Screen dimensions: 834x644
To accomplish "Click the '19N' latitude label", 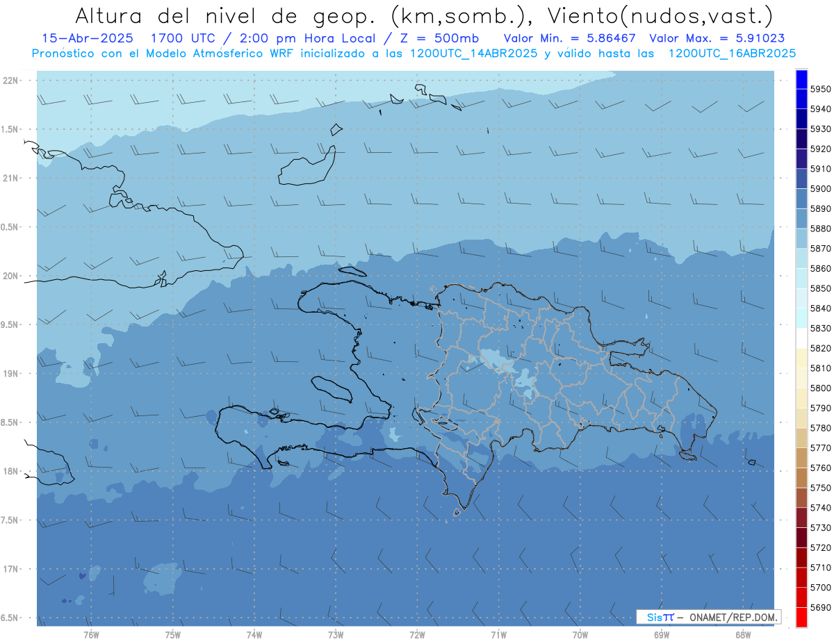I will [x=10, y=374].
